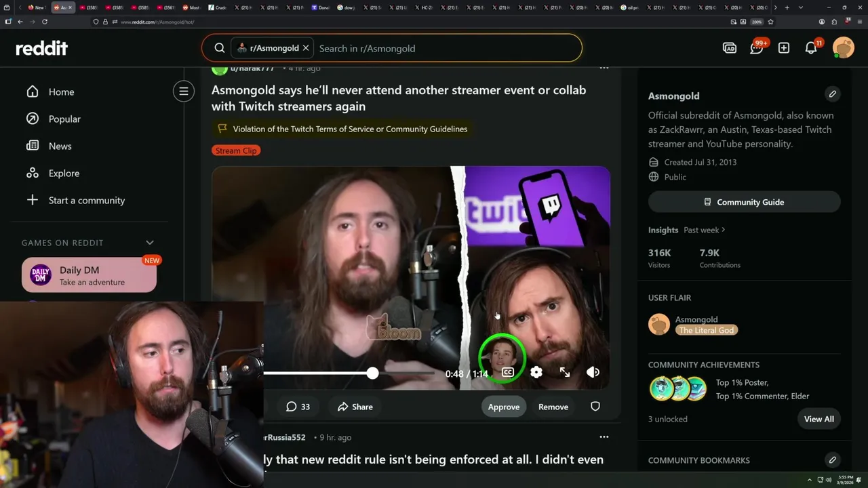Open the Community Guide
Image resolution: width=868 pixels, height=488 pixels.
pyautogui.click(x=745, y=202)
